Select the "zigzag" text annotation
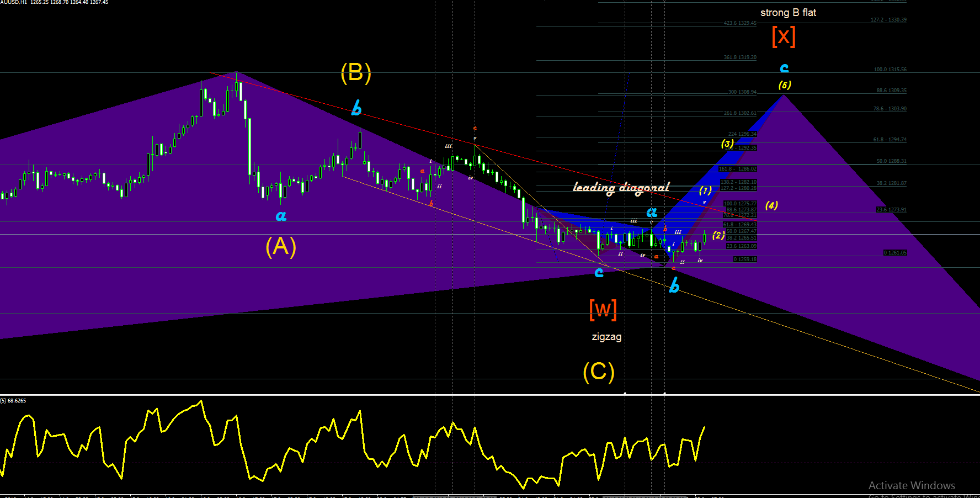 (x=606, y=337)
